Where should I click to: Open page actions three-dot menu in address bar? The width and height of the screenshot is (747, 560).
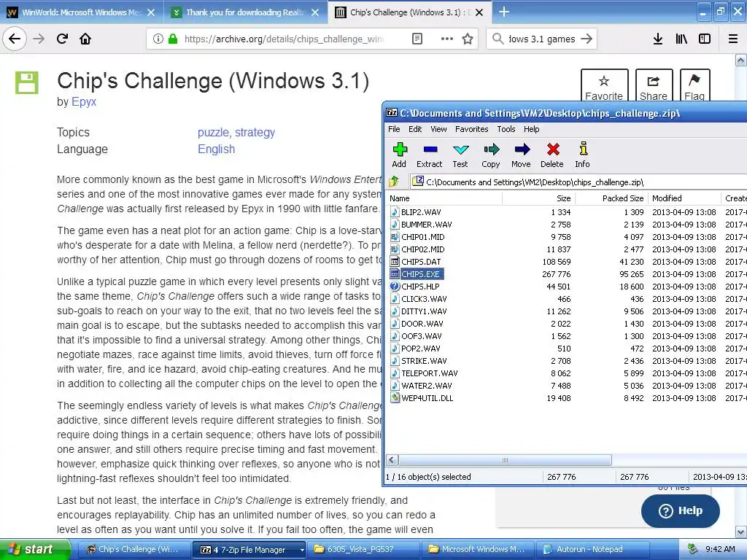pyautogui.click(x=447, y=39)
